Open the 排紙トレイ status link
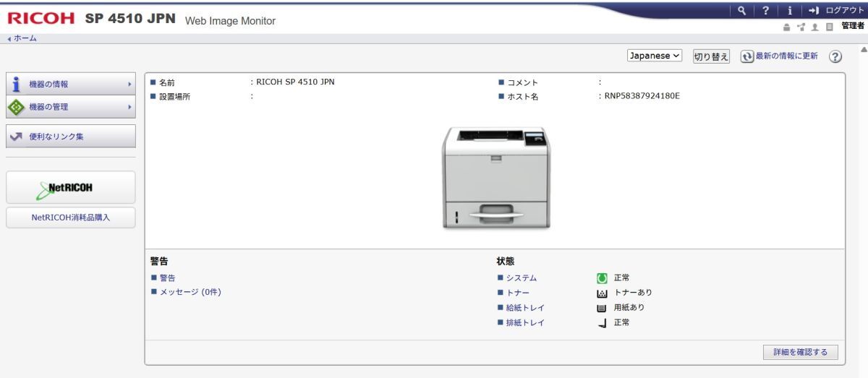Viewport: 868px width, 378px height. 526,323
